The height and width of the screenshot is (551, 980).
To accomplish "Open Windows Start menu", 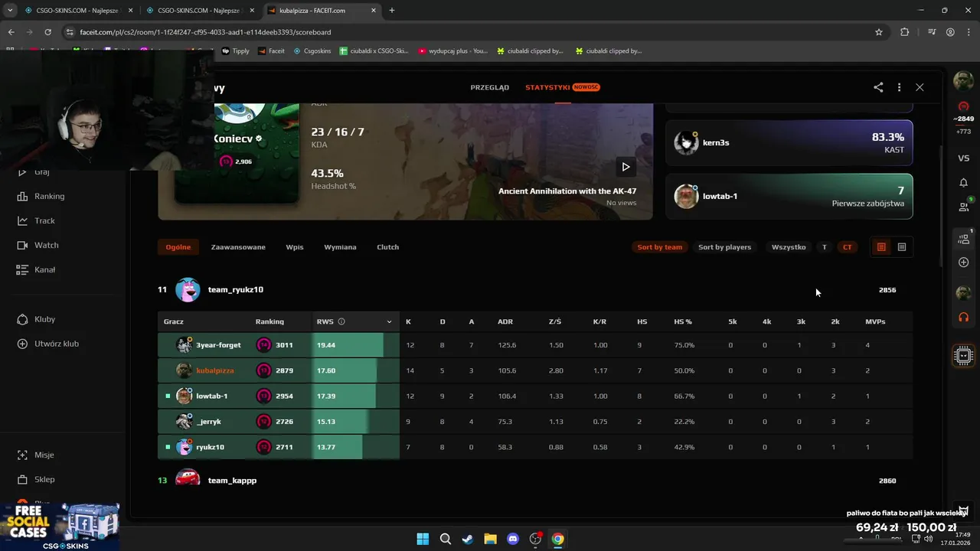I will click(423, 539).
